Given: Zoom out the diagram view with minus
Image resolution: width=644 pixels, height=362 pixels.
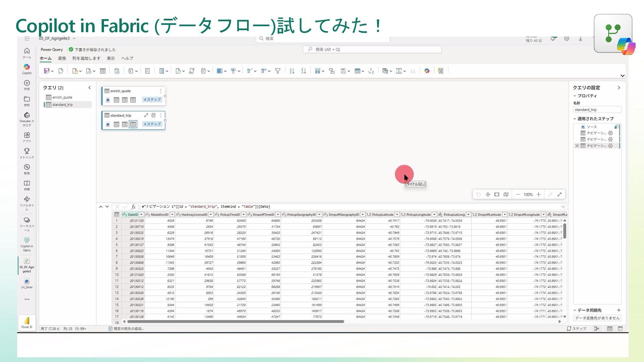Looking at the screenshot, I should (x=518, y=194).
